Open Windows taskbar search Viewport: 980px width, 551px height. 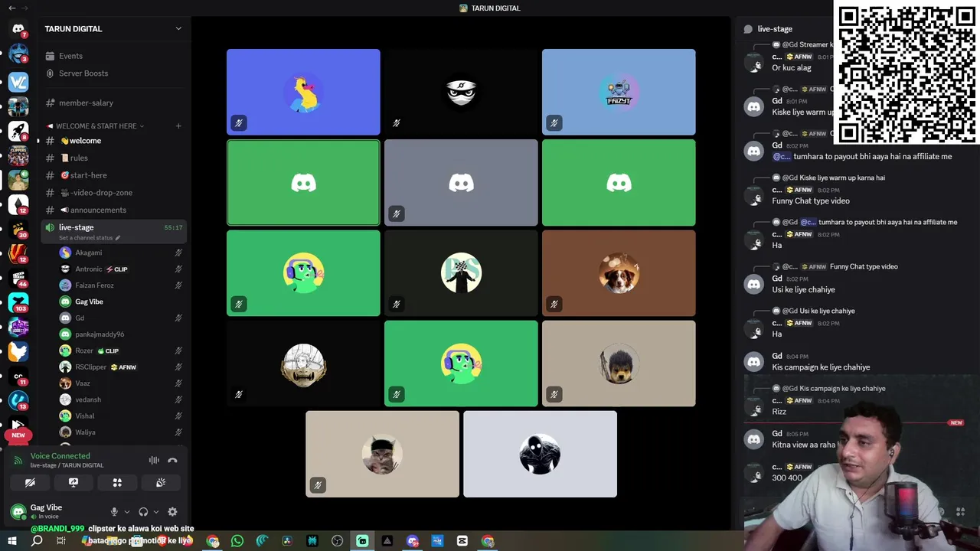(x=36, y=541)
